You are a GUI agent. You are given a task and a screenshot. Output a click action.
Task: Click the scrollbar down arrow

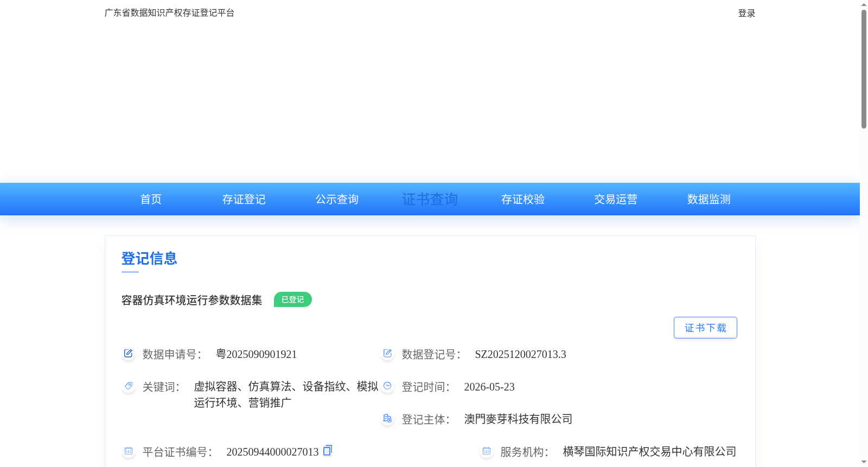pos(864,462)
